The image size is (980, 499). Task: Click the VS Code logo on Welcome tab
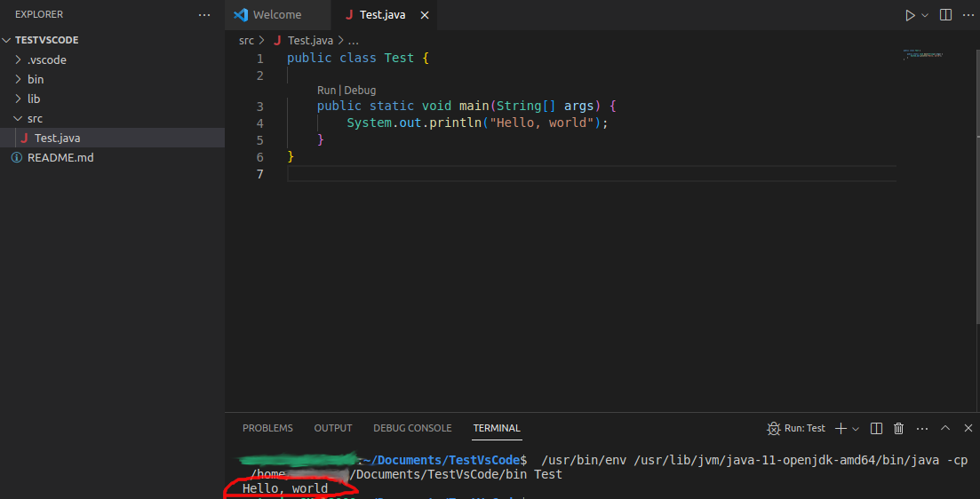(241, 15)
